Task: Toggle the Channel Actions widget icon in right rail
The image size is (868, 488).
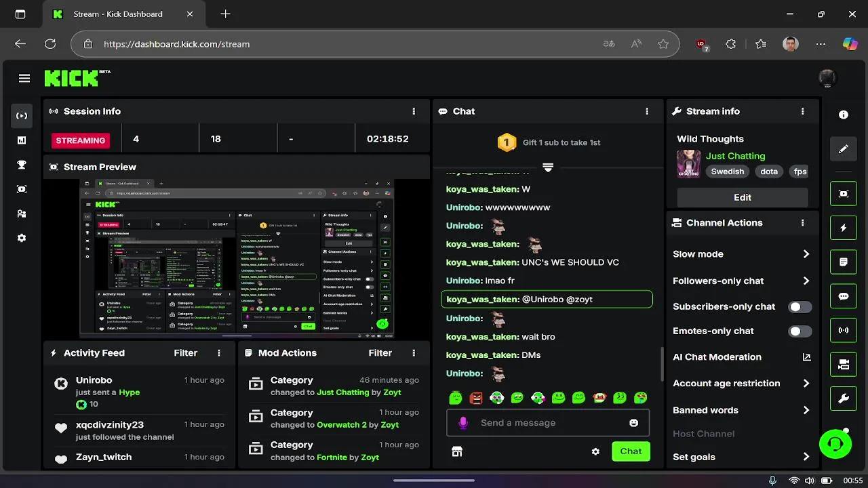Action: tap(844, 365)
